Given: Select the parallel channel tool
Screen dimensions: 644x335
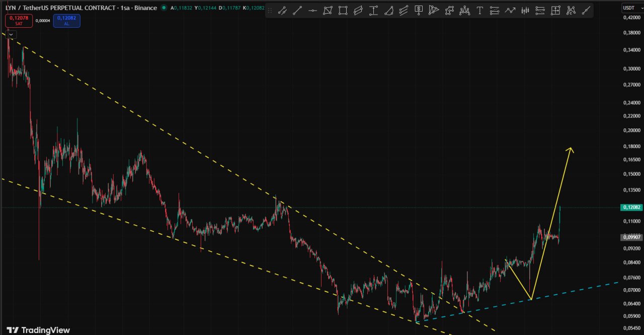Looking at the screenshot, I should coord(358,10).
